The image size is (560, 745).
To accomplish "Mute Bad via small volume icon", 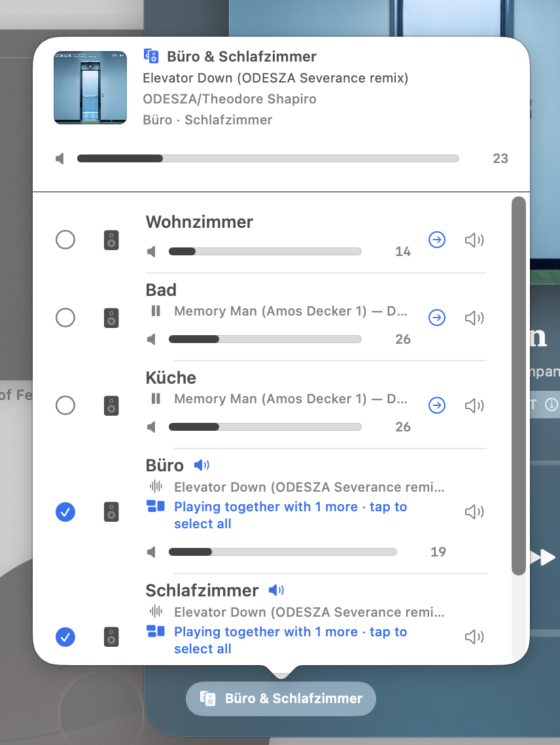I will click(152, 339).
